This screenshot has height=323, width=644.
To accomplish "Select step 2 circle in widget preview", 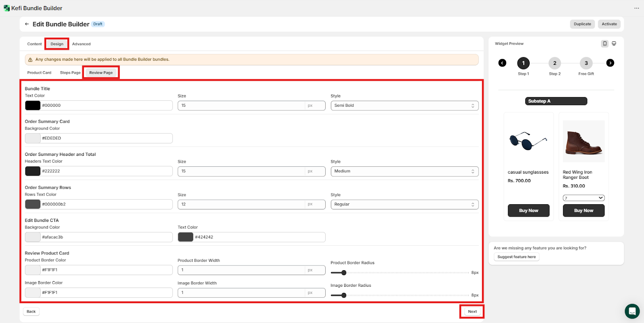I will tap(555, 63).
